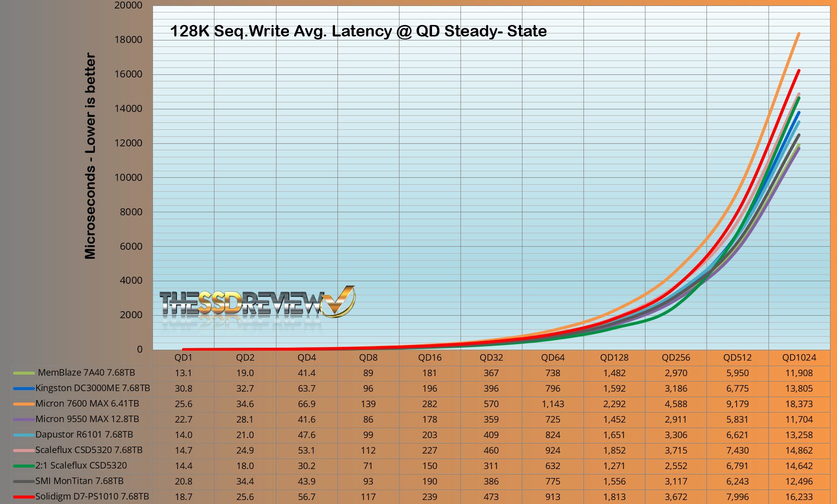Select the "Solidigm D7-PS1010 7.68TB" series label
This screenshot has height=504, width=837.
92,497
